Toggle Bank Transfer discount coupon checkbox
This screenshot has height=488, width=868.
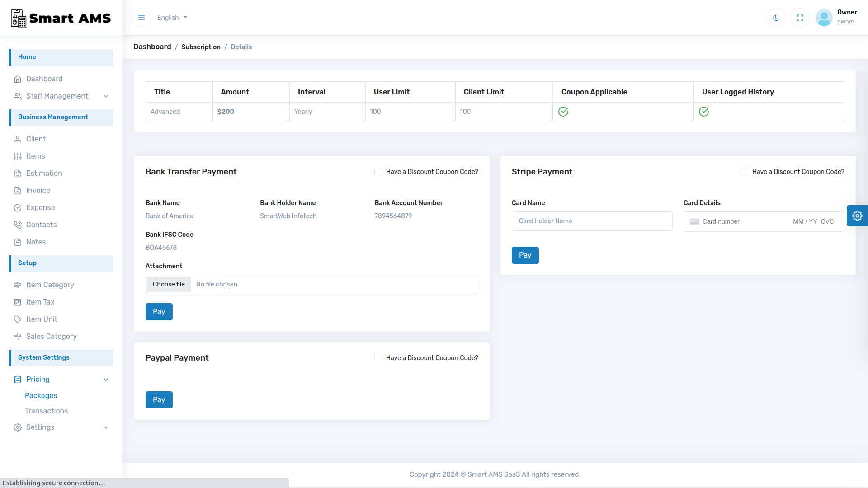coord(378,172)
